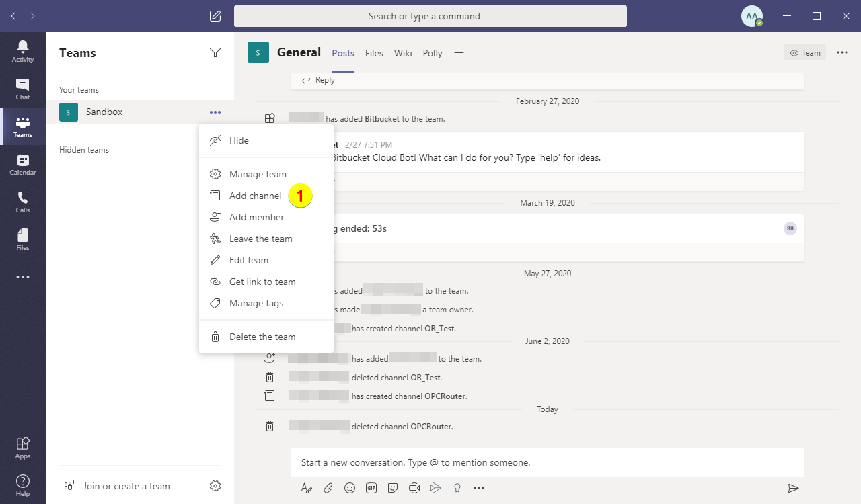Image resolution: width=861 pixels, height=504 pixels.
Task: Start a new chat with the compose icon
Action: click(x=215, y=15)
